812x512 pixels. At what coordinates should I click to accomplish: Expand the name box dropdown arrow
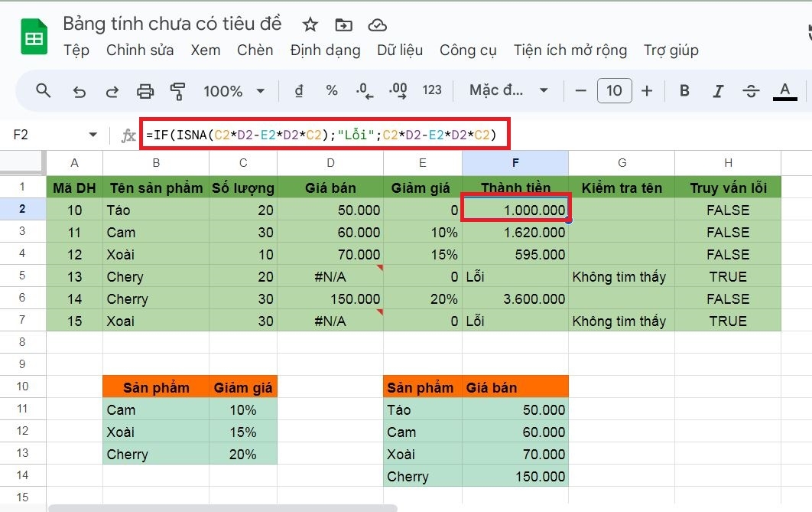tap(93, 135)
